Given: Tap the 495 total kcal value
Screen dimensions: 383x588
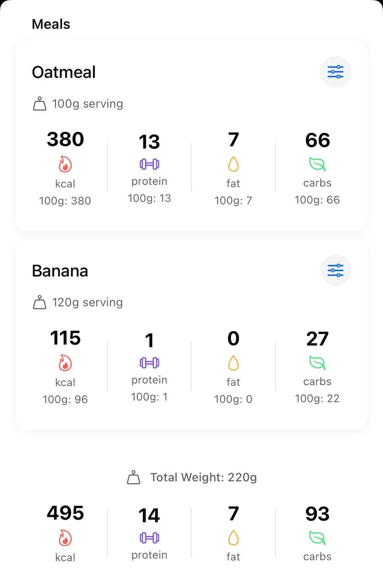Looking at the screenshot, I should [65, 513].
